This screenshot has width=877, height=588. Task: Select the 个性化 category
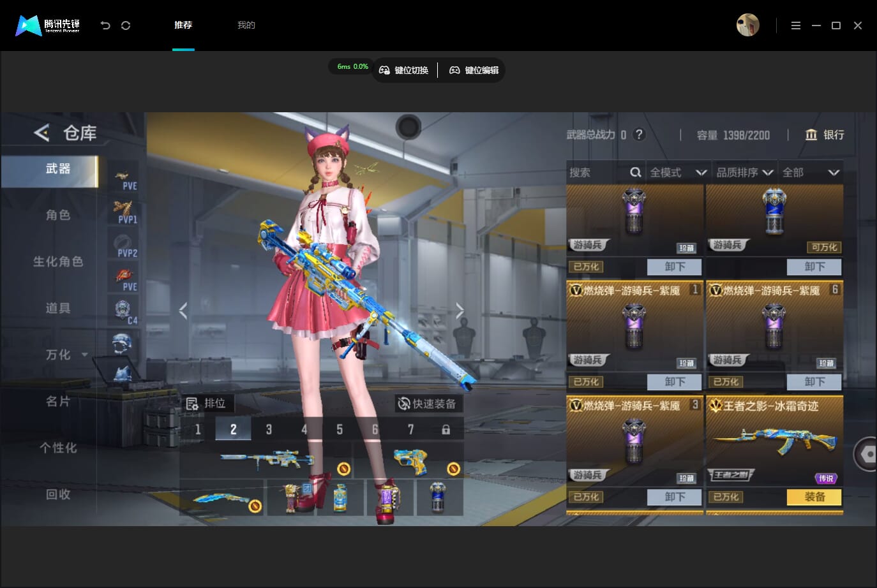[57, 448]
